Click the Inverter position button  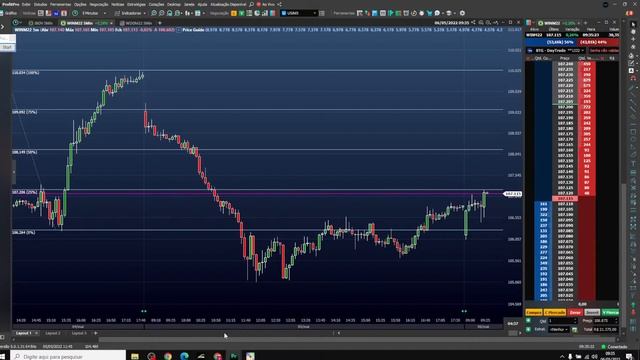(592, 312)
